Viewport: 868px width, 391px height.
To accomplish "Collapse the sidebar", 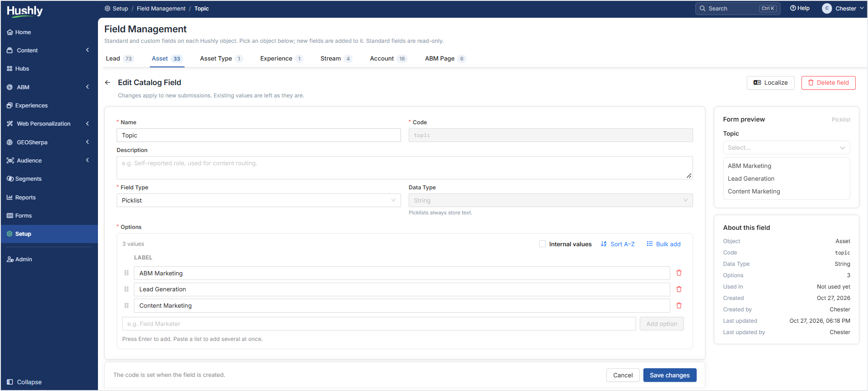I will click(x=25, y=382).
